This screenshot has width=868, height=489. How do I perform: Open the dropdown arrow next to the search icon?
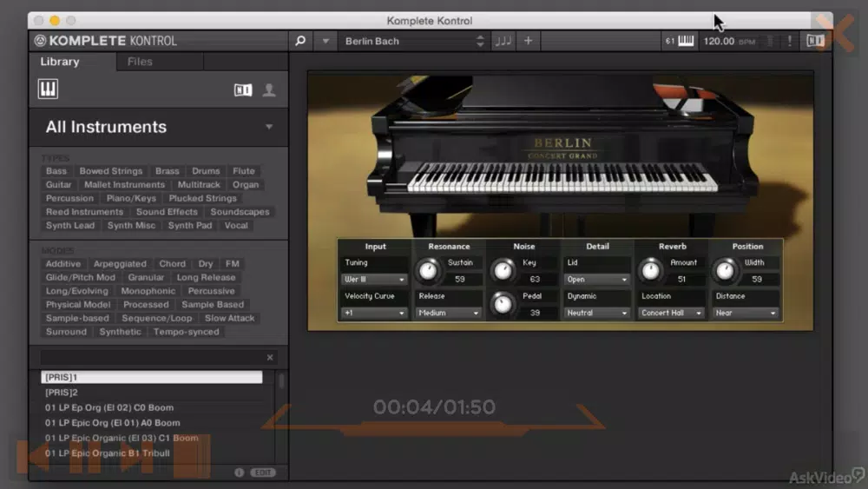point(325,41)
